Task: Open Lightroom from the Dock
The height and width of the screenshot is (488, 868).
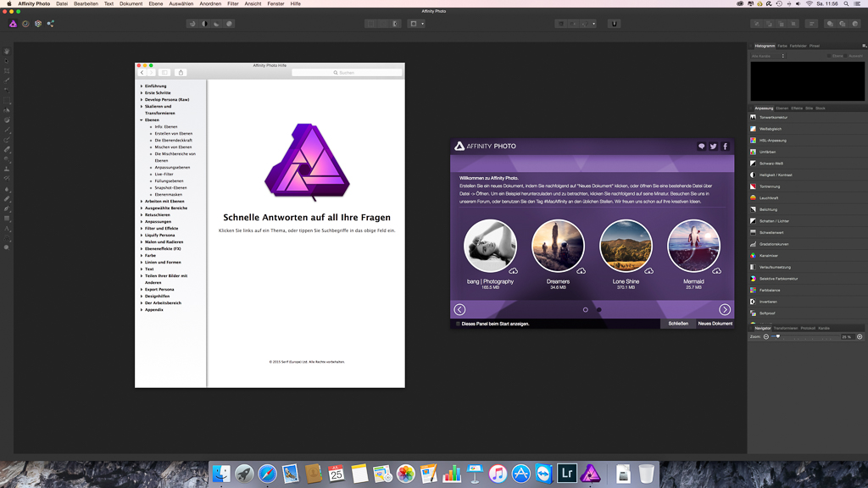Action: click(567, 473)
